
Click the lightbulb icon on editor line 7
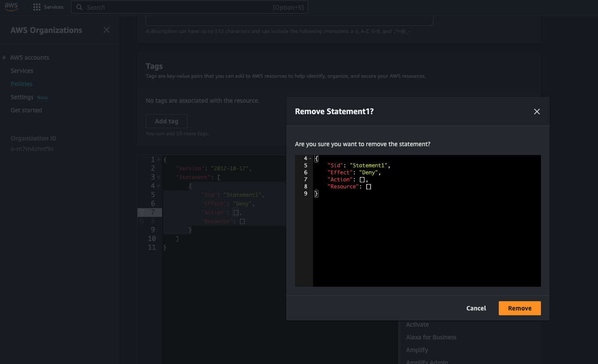pos(142,213)
